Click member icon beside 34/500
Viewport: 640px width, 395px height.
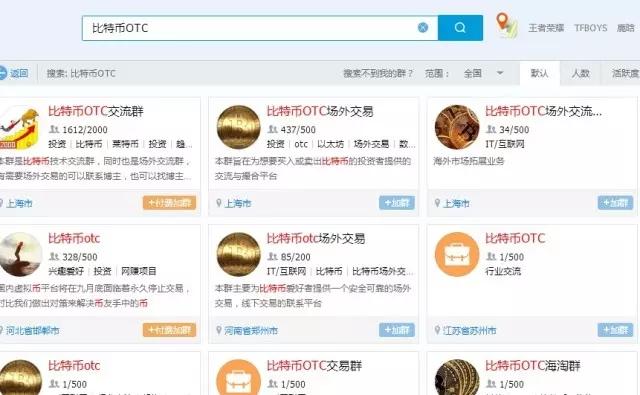point(491,129)
